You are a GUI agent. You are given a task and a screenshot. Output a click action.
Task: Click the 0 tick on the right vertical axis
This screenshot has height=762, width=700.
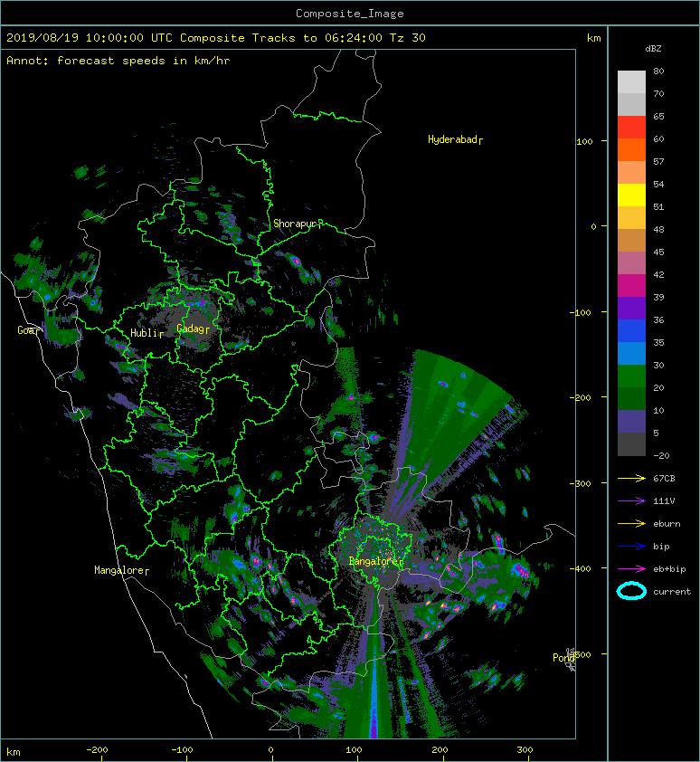[593, 226]
